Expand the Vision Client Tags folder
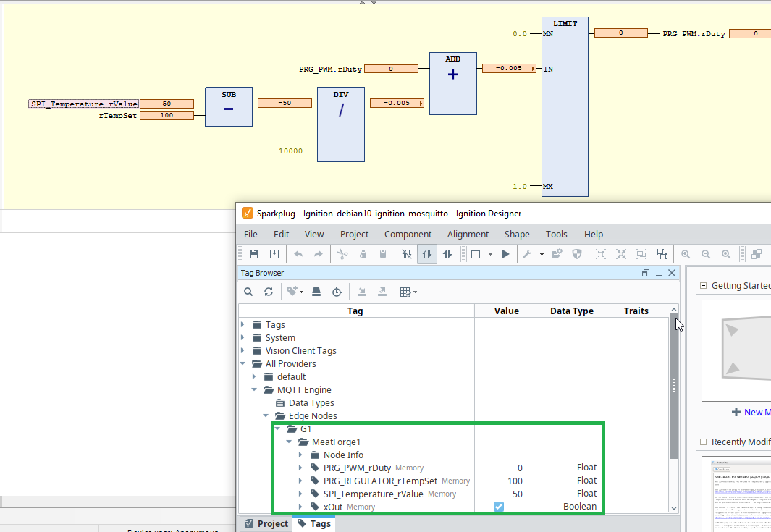 (x=243, y=351)
